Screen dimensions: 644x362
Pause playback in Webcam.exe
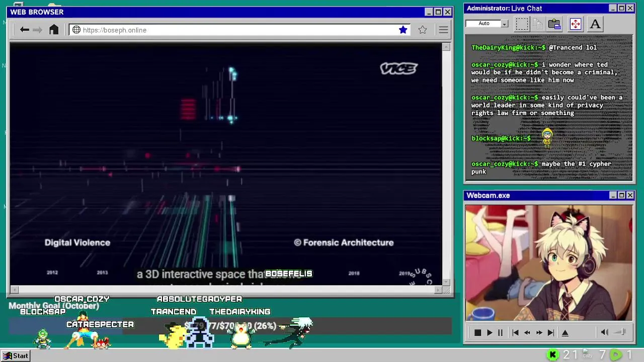[x=500, y=332]
